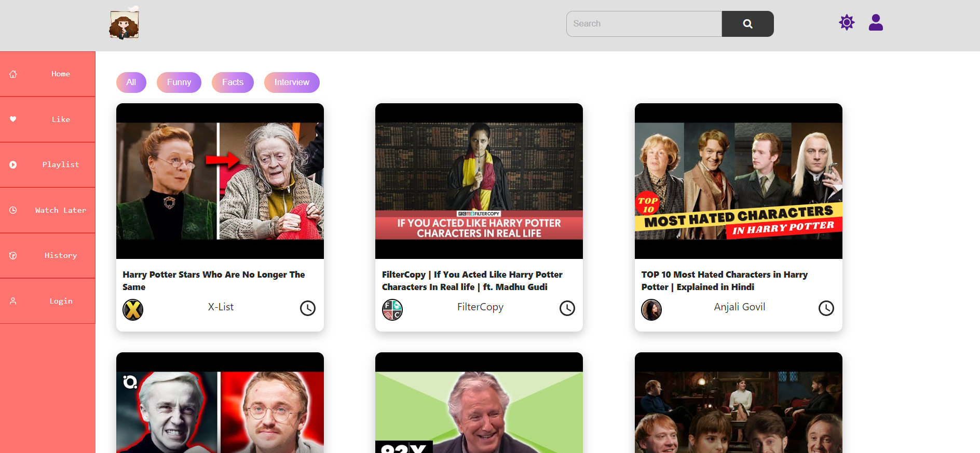Viewport: 980px width, 453px height.
Task: Click the heart icon beside Like
Action: 13,119
